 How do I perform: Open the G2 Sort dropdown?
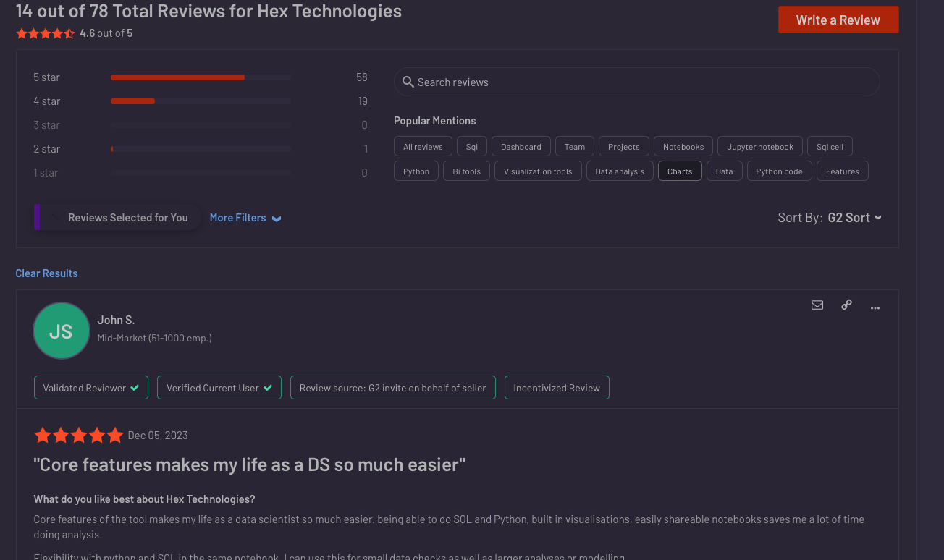(854, 218)
